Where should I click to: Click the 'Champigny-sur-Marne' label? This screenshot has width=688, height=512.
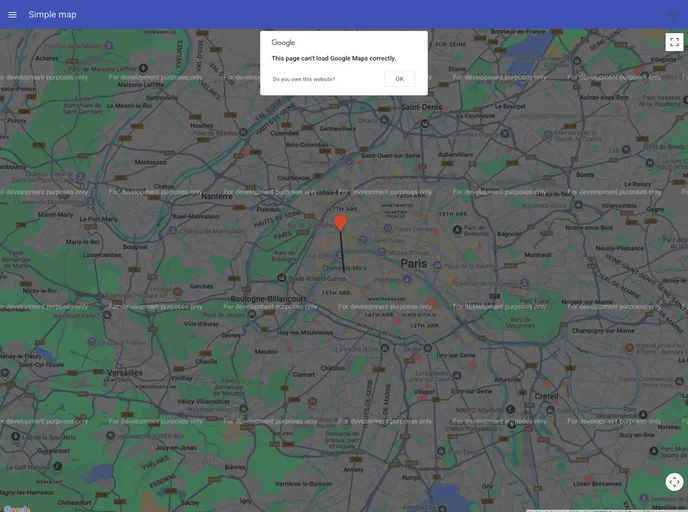point(603,330)
